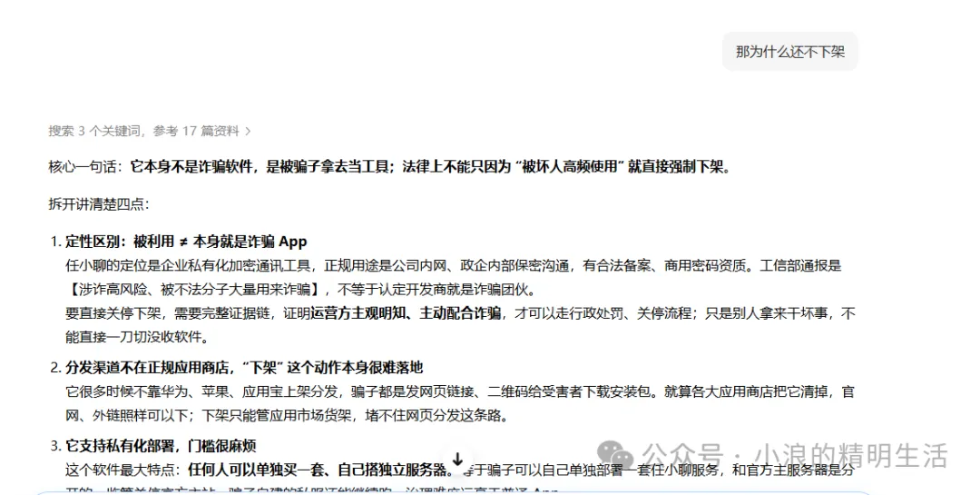Click the line starting 它很多时候不靠华为、苹果
Viewport: 980px width, 495px height.
(x=460, y=392)
